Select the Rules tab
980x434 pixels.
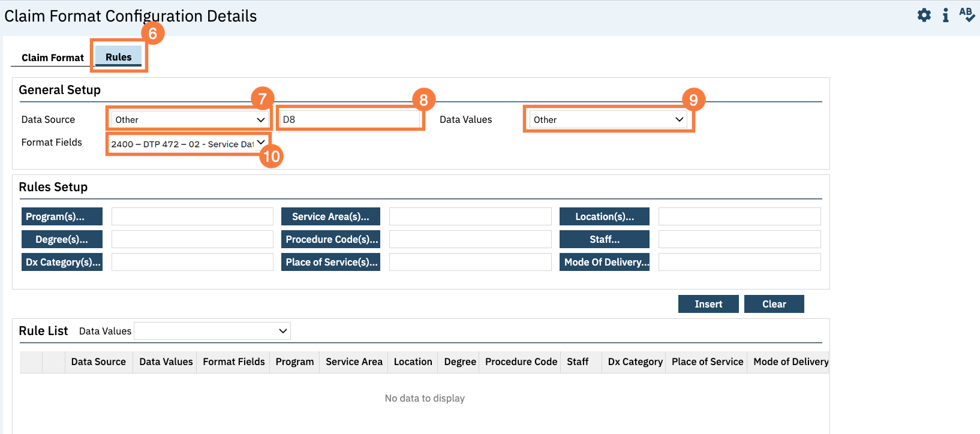tap(119, 57)
